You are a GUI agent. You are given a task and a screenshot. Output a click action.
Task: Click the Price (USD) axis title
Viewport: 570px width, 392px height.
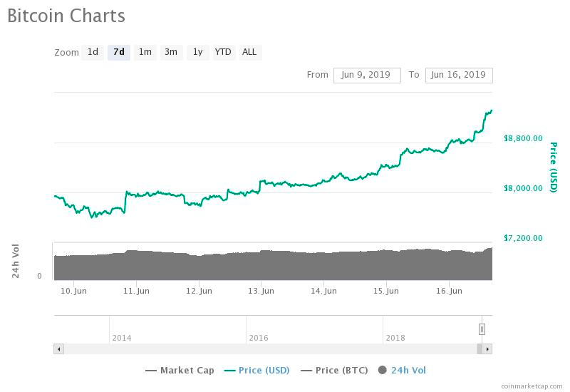[554, 167]
